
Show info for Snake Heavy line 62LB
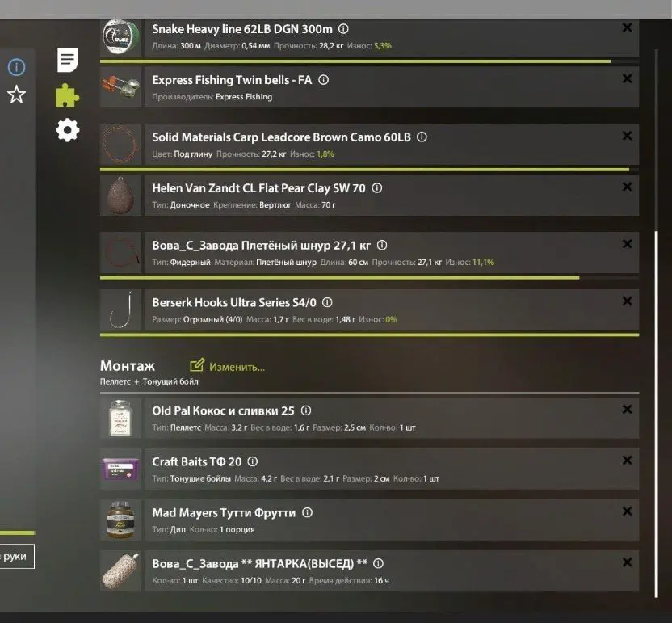tap(343, 29)
